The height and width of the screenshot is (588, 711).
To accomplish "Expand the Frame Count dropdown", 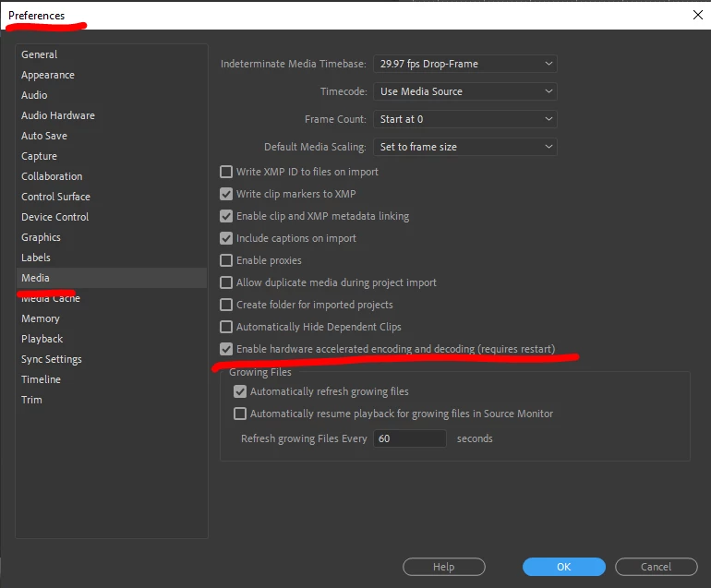I will click(x=465, y=119).
